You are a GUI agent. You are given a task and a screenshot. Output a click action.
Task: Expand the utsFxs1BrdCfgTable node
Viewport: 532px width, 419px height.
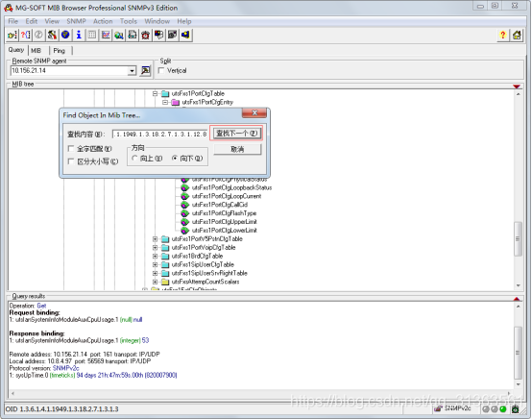(x=155, y=256)
